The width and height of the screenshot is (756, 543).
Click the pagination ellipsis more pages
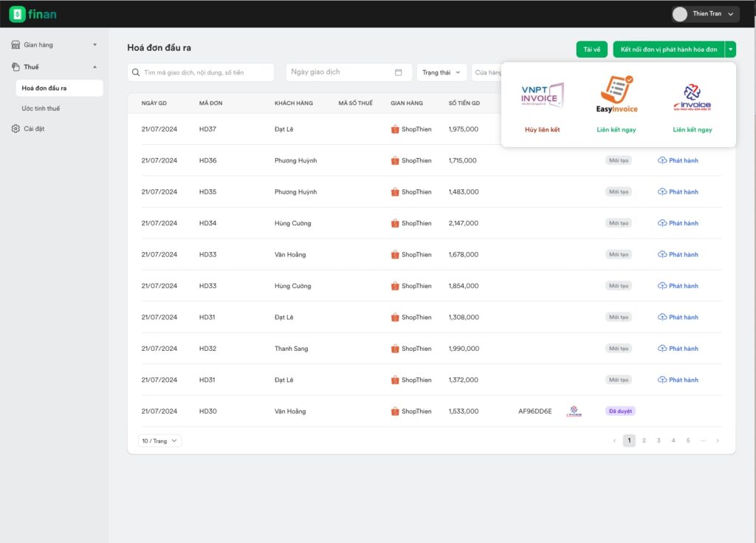(x=703, y=440)
